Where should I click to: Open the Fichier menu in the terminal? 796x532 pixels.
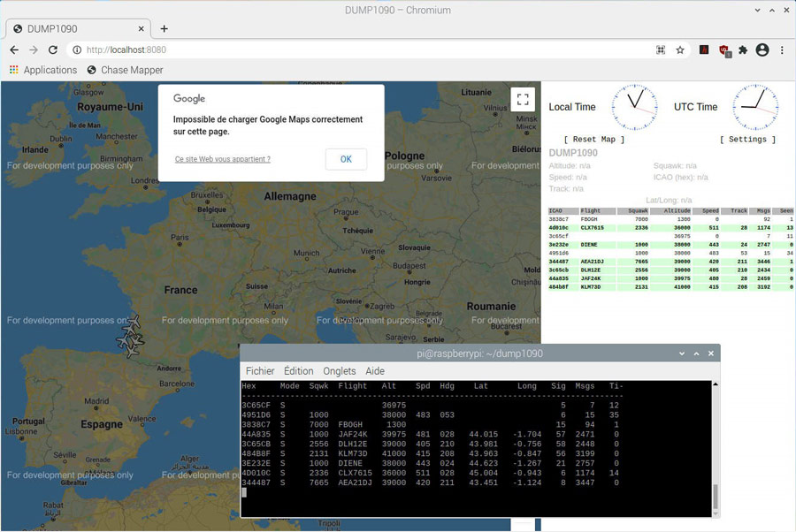pyautogui.click(x=260, y=371)
